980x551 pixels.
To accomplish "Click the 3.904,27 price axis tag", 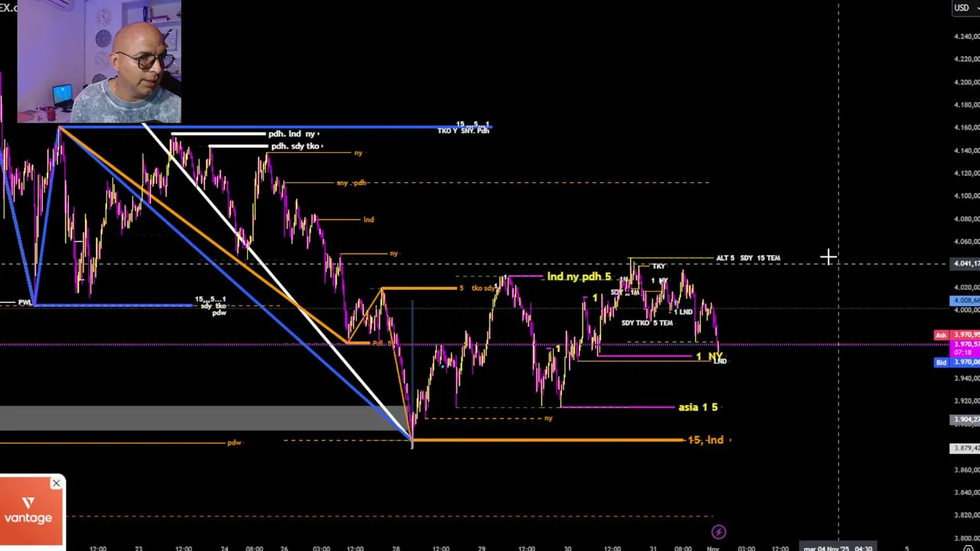I will [x=965, y=419].
